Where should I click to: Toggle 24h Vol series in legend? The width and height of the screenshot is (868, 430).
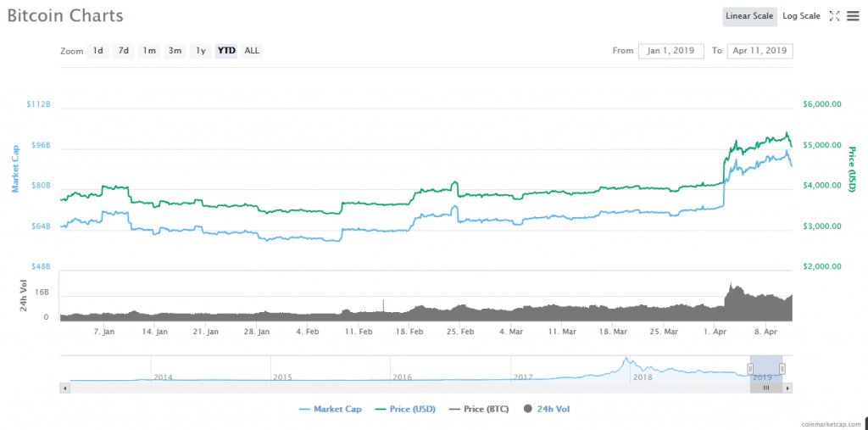tap(547, 410)
